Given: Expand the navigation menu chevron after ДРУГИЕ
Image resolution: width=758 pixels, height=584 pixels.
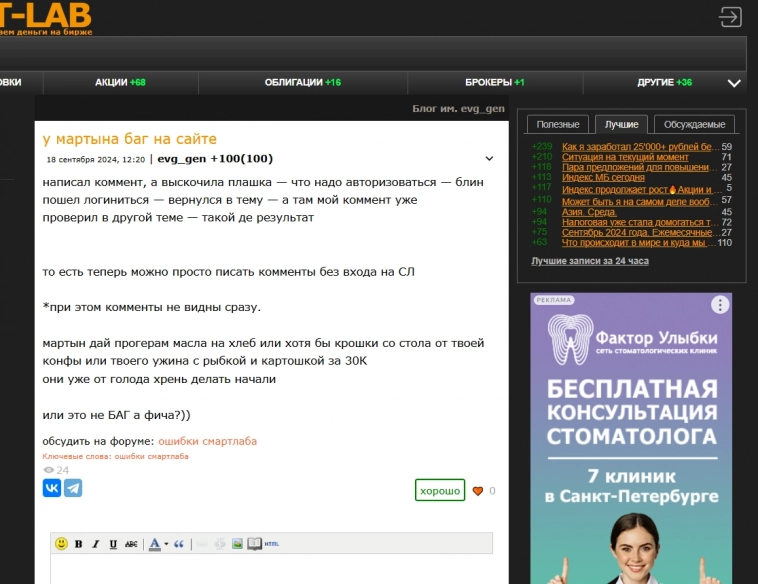Looking at the screenshot, I should click(734, 83).
